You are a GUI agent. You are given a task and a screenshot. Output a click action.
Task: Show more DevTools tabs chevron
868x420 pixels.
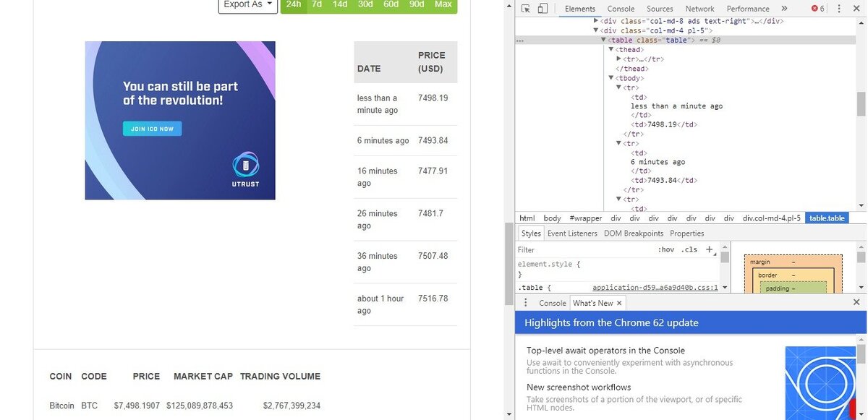pos(784,9)
